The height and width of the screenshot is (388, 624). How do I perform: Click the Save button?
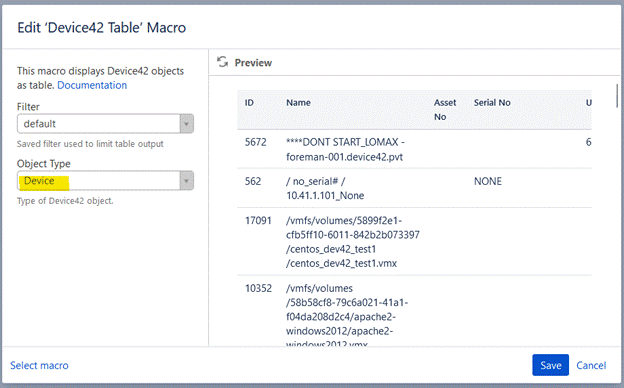(x=550, y=365)
